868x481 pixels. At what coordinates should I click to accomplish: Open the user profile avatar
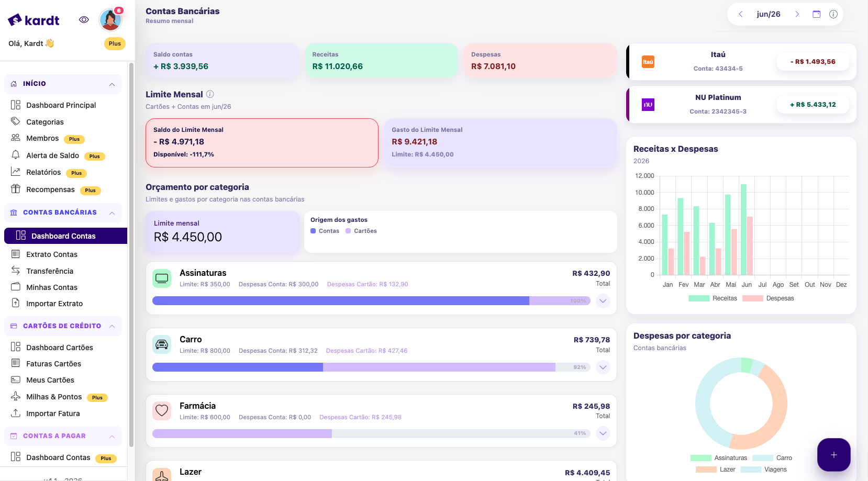pos(110,20)
